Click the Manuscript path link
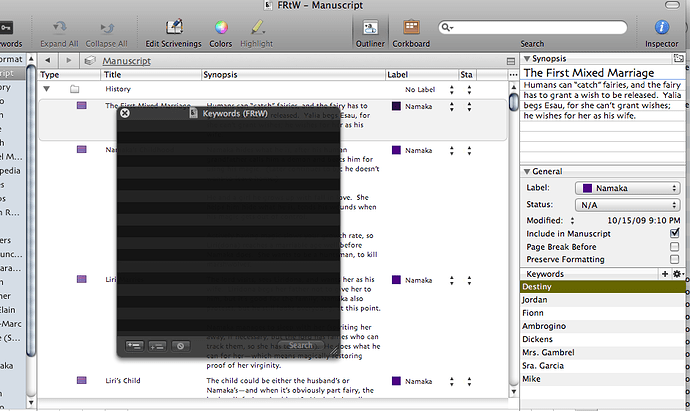 [x=127, y=61]
